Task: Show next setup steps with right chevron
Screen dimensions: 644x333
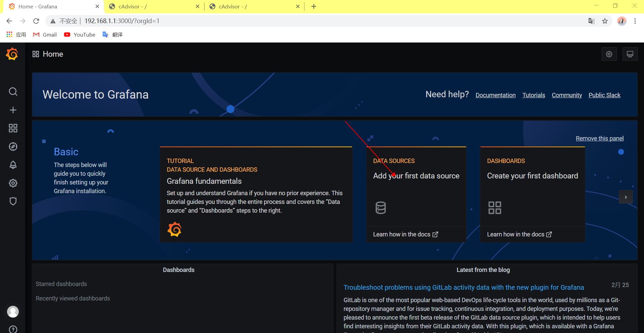Action: (x=626, y=197)
